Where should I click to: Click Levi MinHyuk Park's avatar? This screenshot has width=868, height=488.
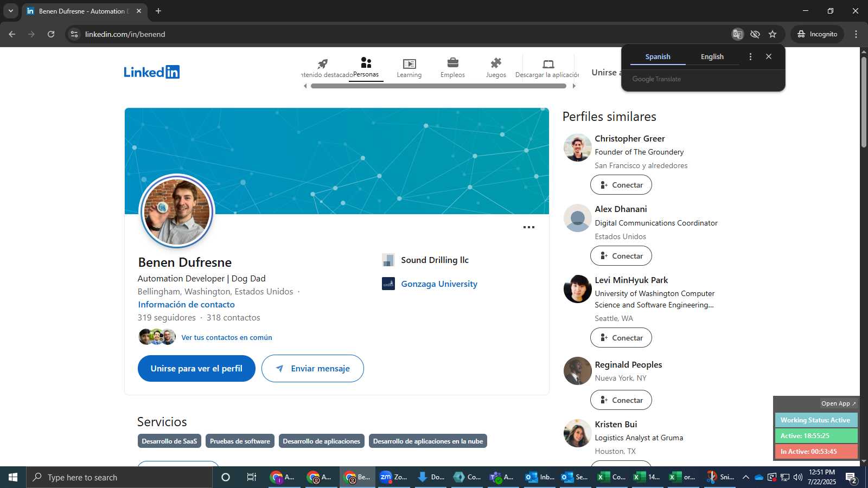click(x=578, y=289)
